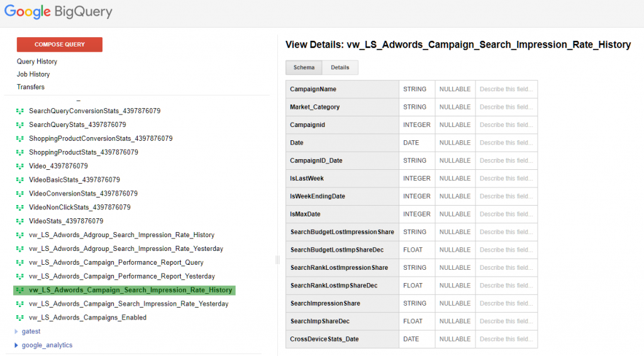This screenshot has width=644, height=356.
Task: Click description field for CrossDeviceStats_Date
Action: point(506,339)
